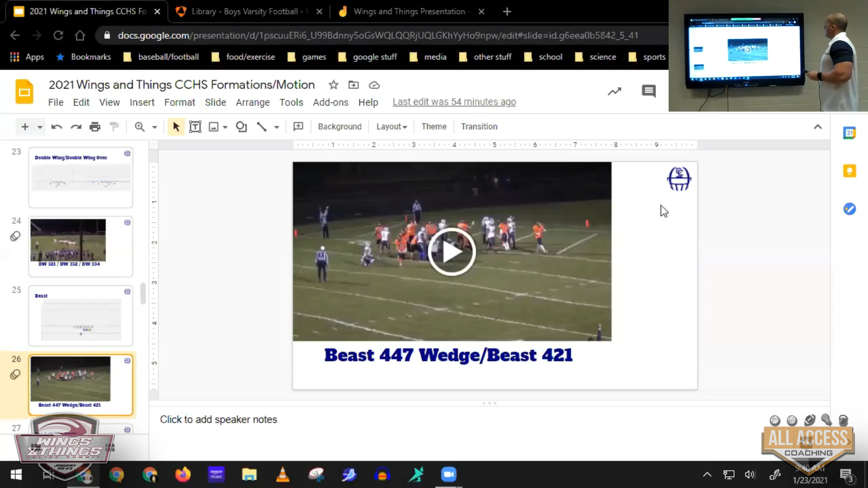Click the new slide plus button
Image resolution: width=868 pixels, height=488 pixels.
click(x=25, y=127)
